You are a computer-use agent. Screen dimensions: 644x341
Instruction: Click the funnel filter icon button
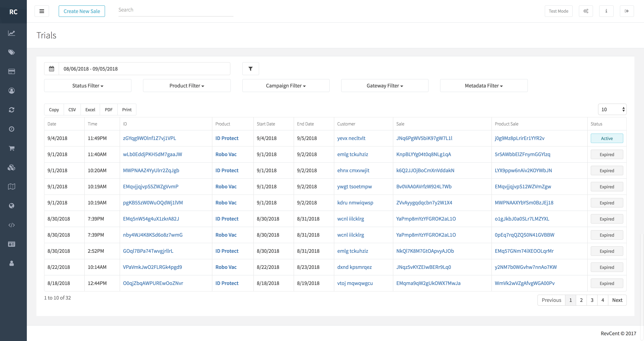pyautogui.click(x=251, y=69)
